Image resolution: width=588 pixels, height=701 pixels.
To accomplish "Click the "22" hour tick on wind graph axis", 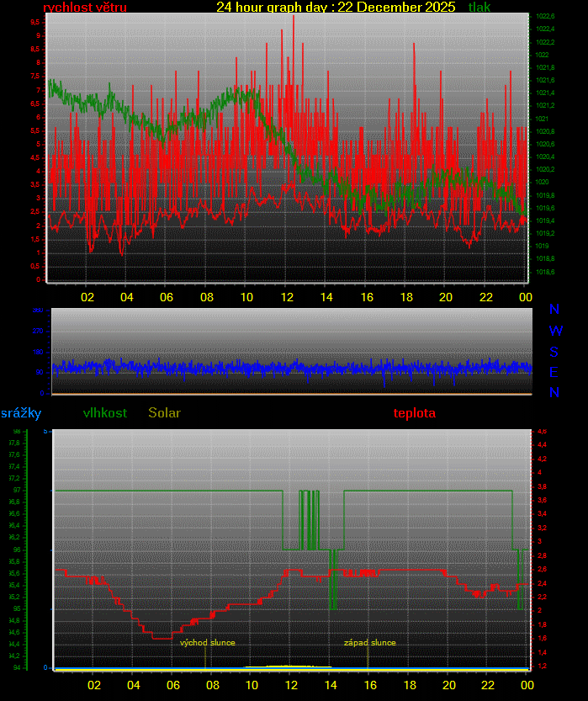I will coord(485,297).
